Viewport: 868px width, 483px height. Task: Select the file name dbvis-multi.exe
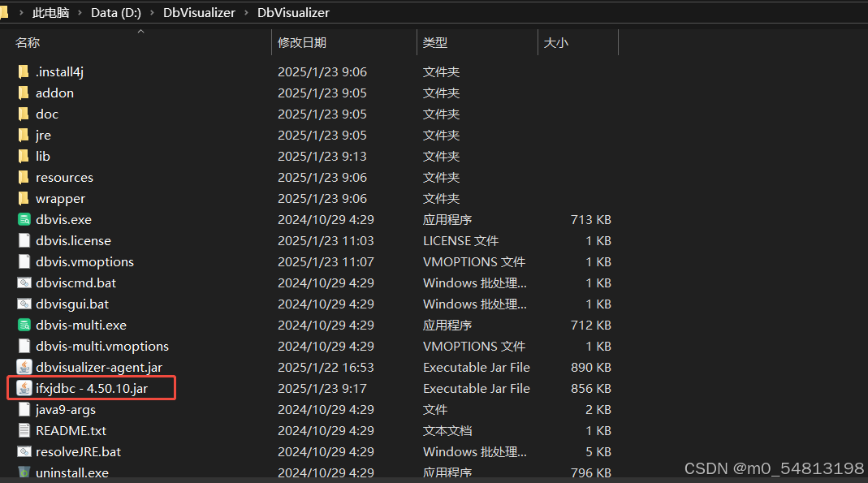(81, 325)
